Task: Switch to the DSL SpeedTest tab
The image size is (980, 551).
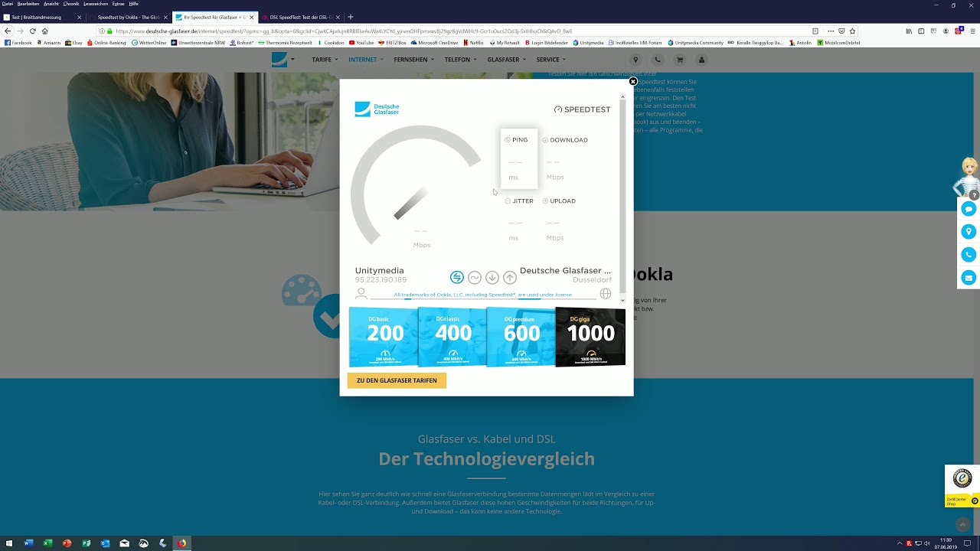Action: 301,17
